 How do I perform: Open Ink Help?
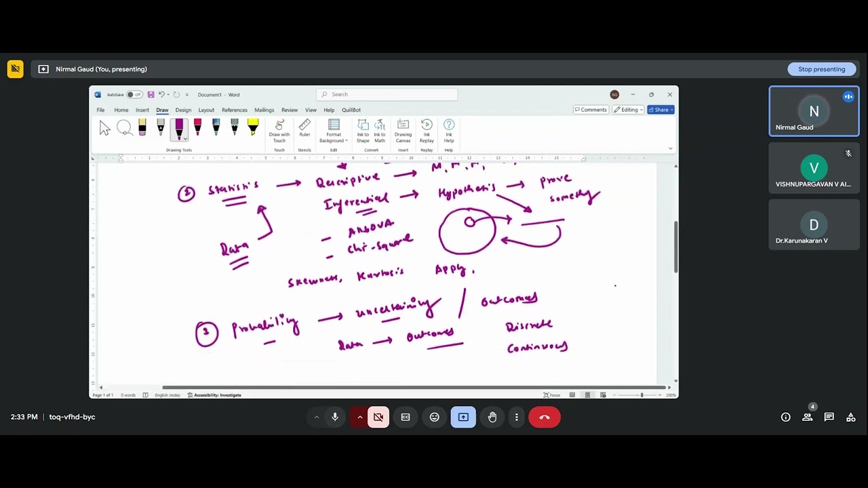(x=449, y=131)
